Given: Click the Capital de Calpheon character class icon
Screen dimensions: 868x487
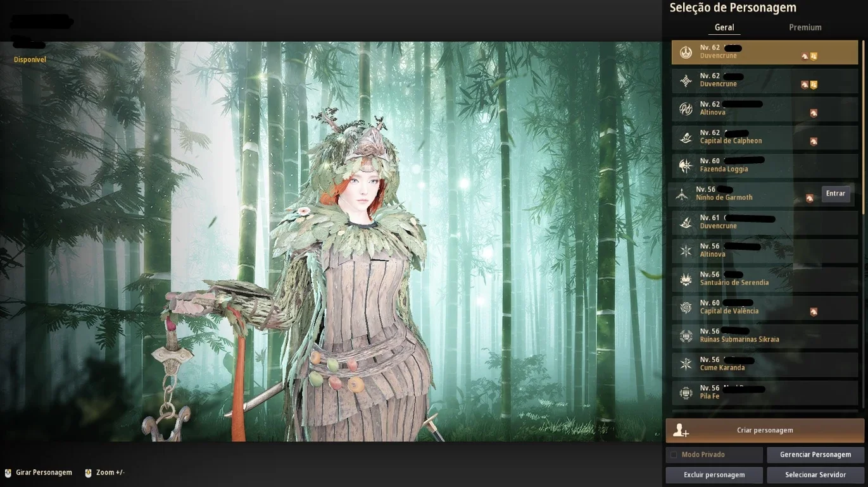Looking at the screenshot, I should [x=686, y=137].
